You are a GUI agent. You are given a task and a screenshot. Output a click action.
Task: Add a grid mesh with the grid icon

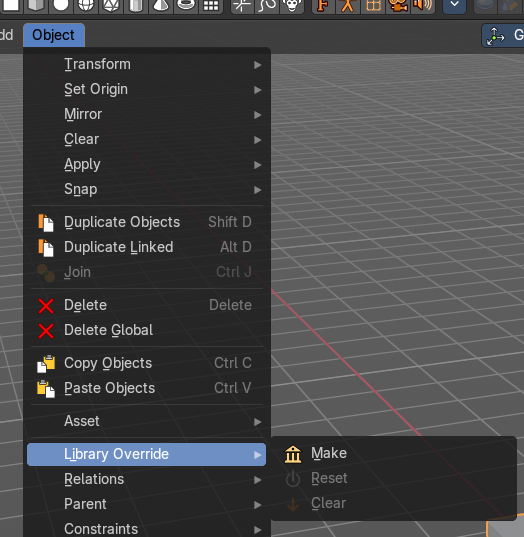(x=211, y=5)
